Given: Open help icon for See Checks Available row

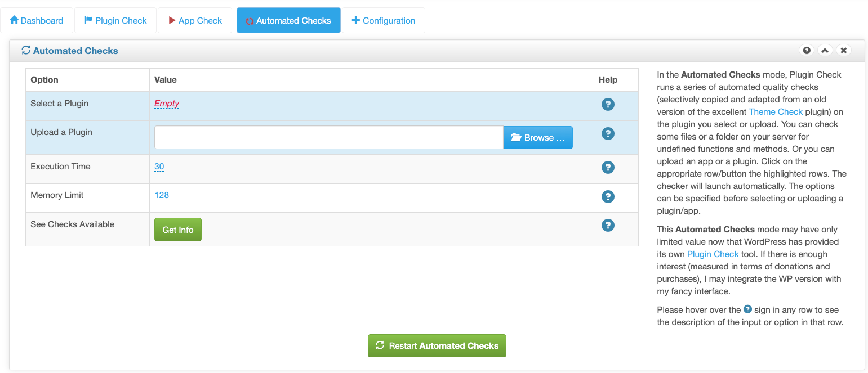Looking at the screenshot, I should pyautogui.click(x=608, y=225).
